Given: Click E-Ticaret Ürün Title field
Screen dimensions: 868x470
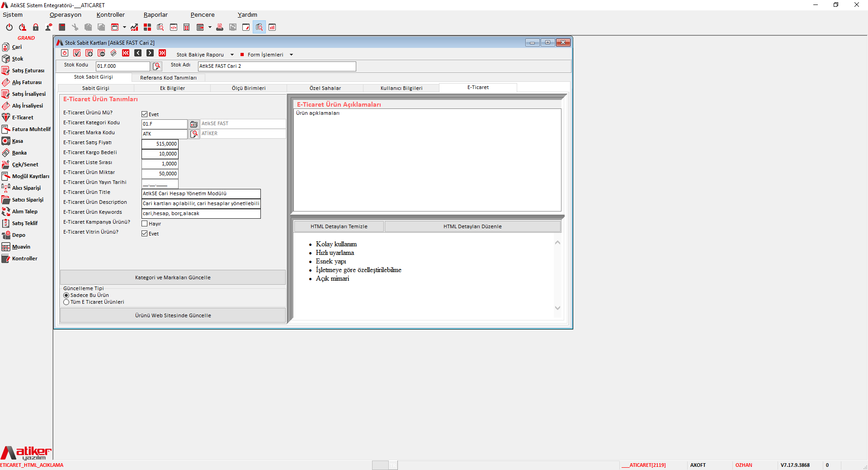Looking at the screenshot, I should tap(201, 193).
